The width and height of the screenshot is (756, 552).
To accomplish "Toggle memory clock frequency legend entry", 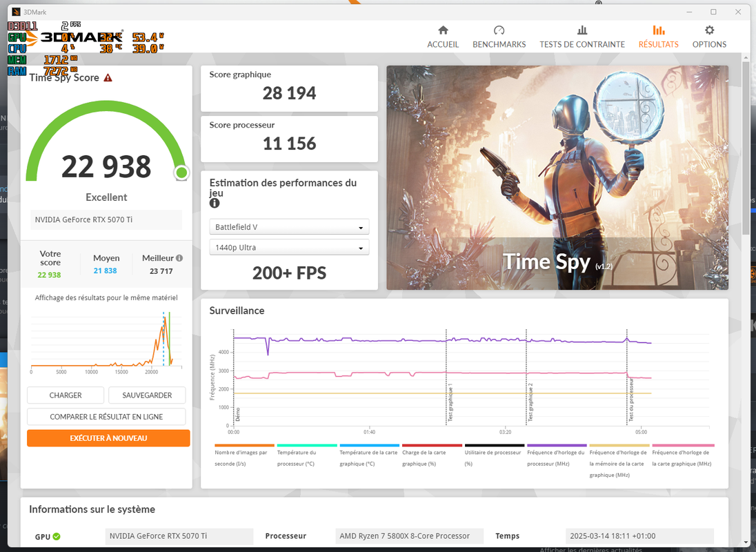I will pos(619,462).
